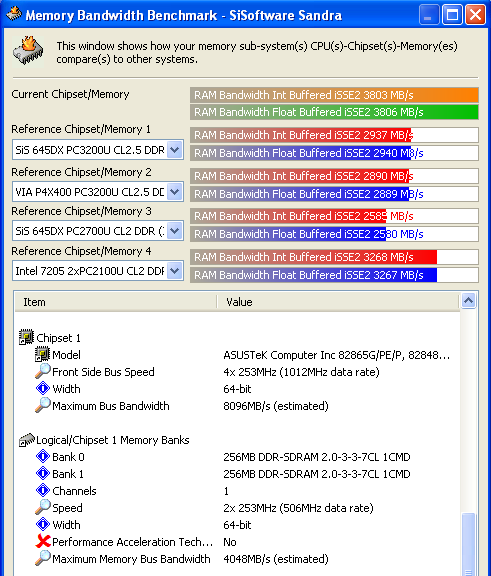Select the Maximum Bus Bandwidth row

tap(237, 406)
